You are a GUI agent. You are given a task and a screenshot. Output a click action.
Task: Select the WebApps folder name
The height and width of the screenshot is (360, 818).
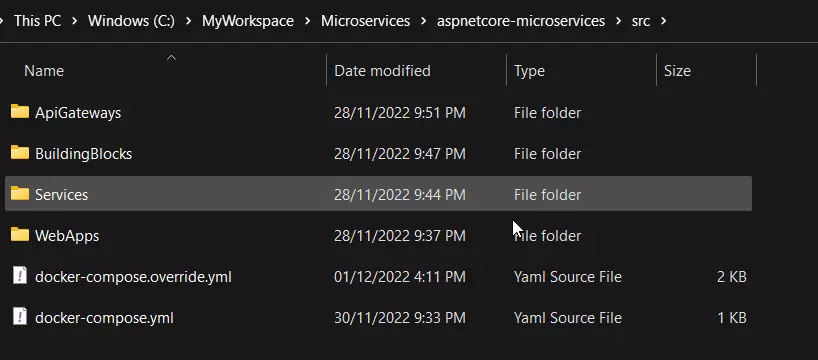tap(67, 236)
